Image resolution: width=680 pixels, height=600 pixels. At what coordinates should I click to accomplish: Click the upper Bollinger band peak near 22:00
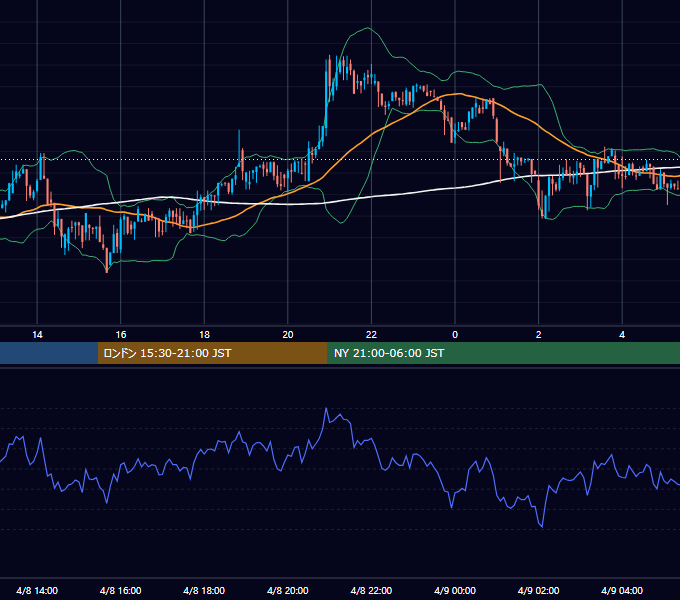coord(368,28)
